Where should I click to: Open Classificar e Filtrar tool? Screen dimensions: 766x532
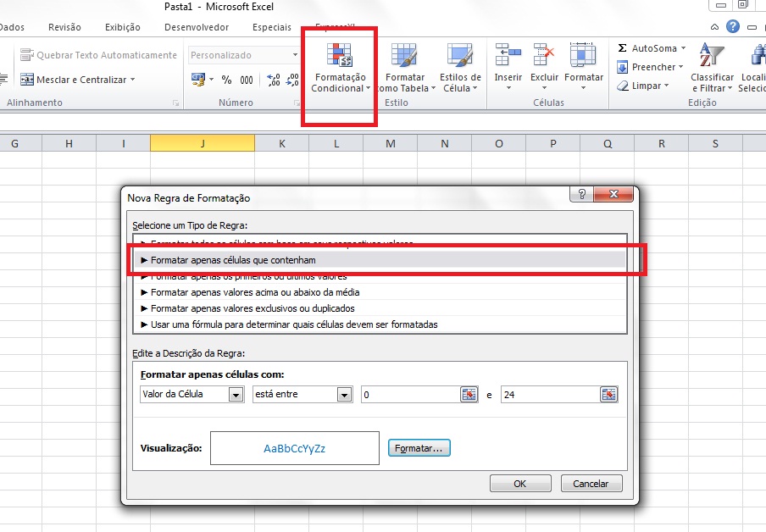(x=712, y=68)
